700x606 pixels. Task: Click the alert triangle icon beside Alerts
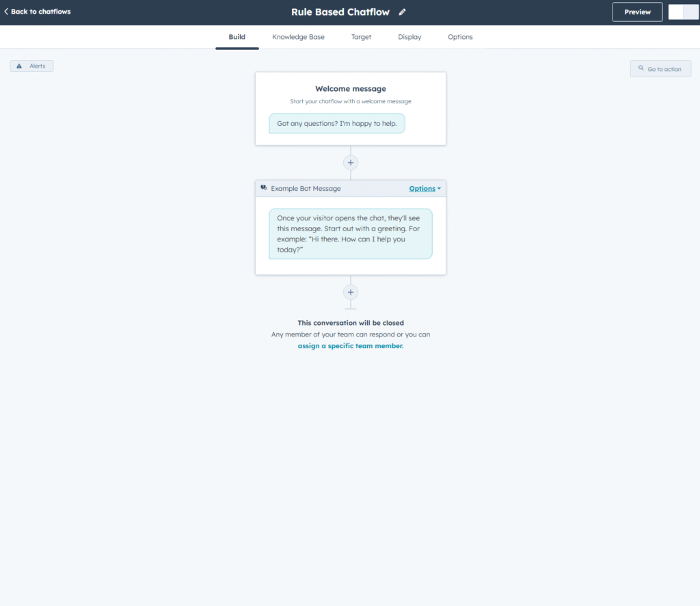pyautogui.click(x=18, y=66)
